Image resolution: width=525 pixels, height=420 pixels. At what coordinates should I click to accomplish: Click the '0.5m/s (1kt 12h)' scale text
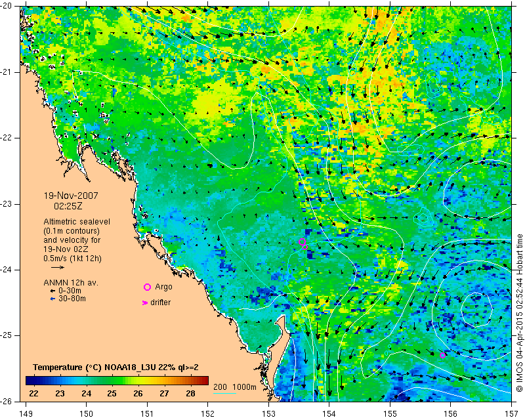[72, 259]
